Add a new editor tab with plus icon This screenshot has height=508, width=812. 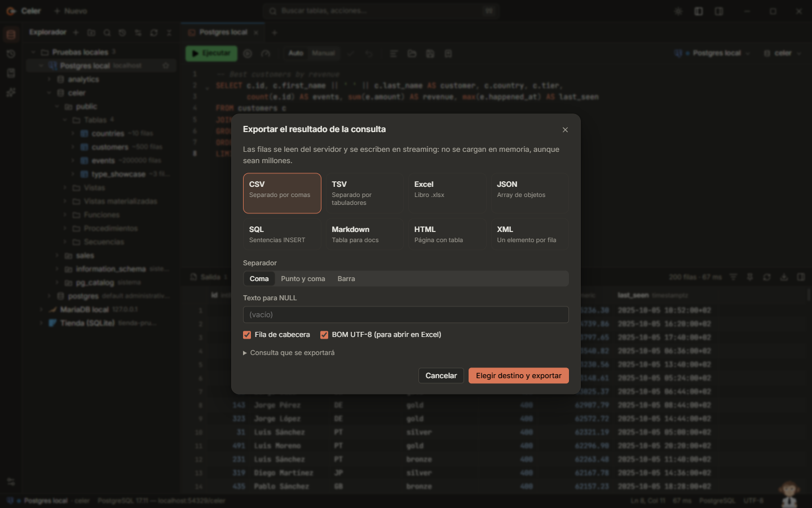(275, 33)
